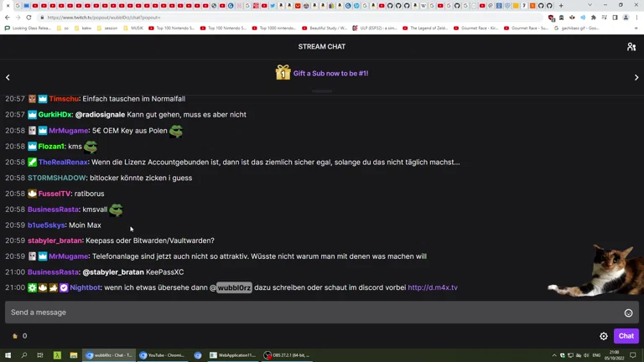Screen dimensions: 644x362
Task: Click BusinessRasta on the 'kmsvall' message
Action: pos(53,209)
